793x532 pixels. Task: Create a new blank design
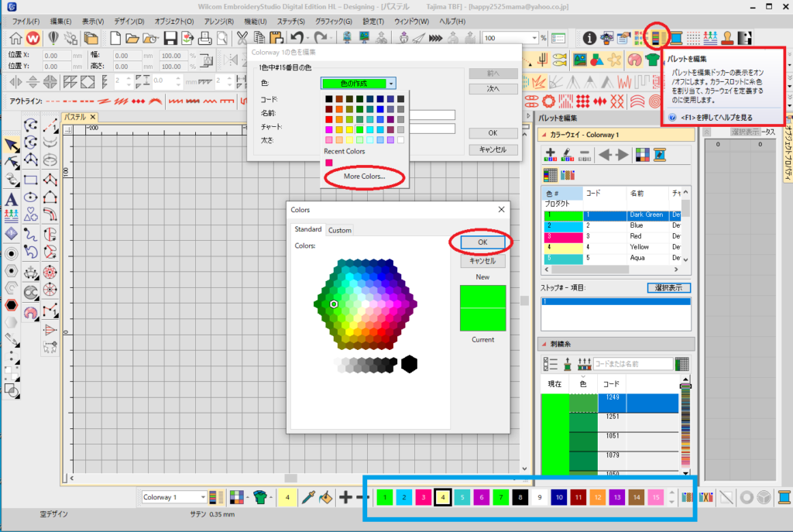click(115, 38)
